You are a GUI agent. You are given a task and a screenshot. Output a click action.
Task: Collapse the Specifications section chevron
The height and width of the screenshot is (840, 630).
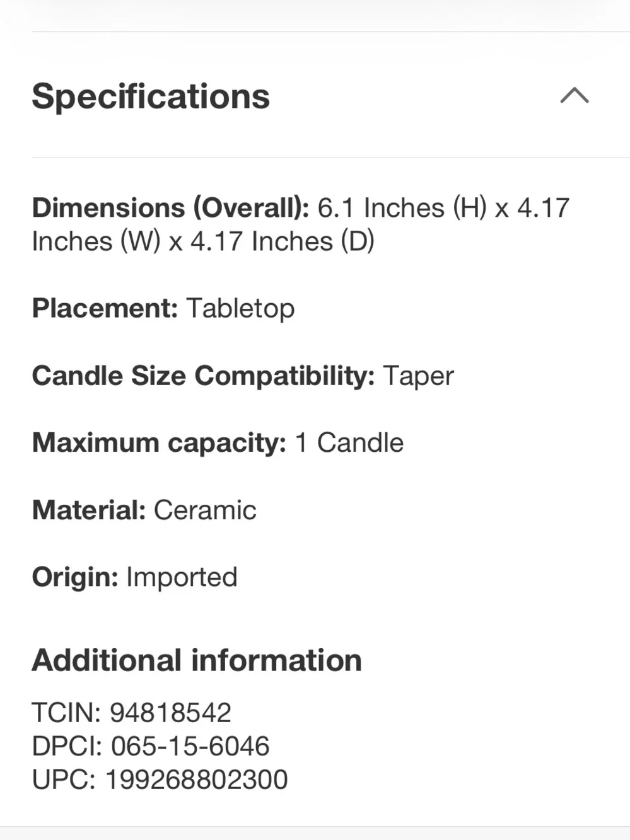[574, 96]
